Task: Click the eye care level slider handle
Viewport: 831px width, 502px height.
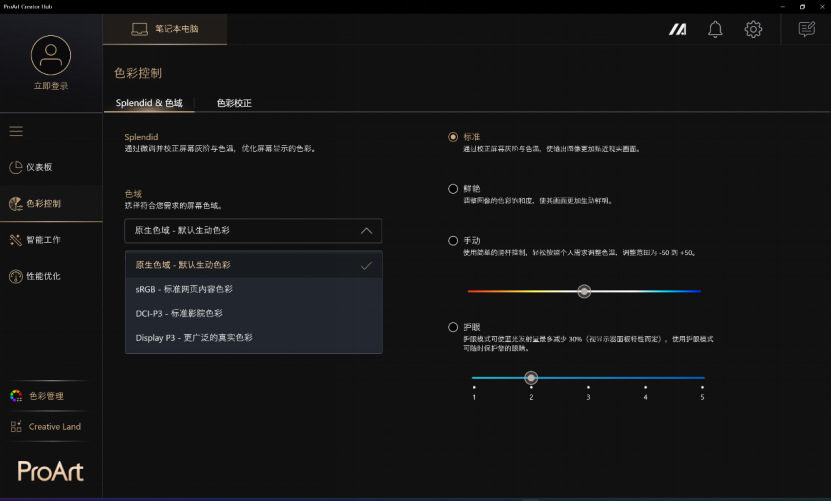Action: [x=531, y=378]
